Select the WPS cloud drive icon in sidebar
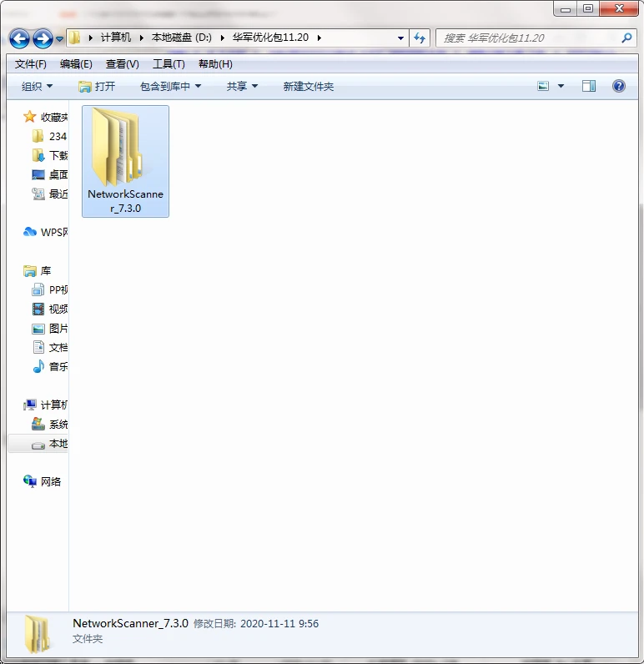 pyautogui.click(x=31, y=232)
